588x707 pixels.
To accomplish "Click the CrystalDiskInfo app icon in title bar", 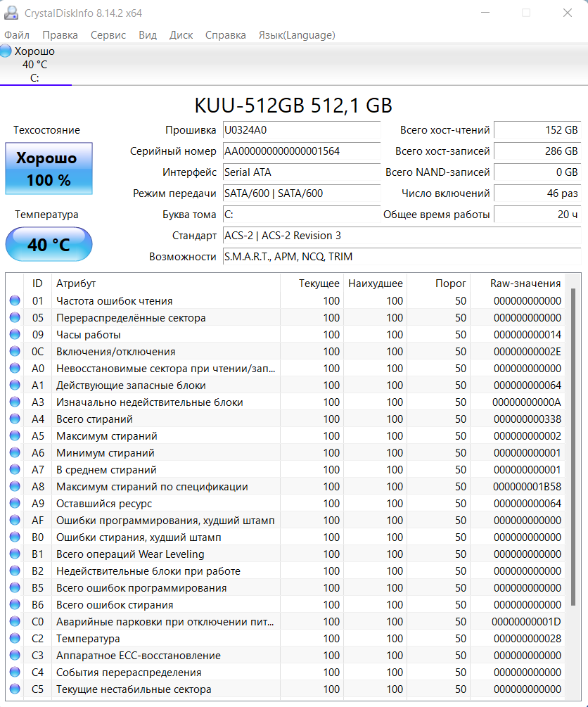I will point(11,13).
